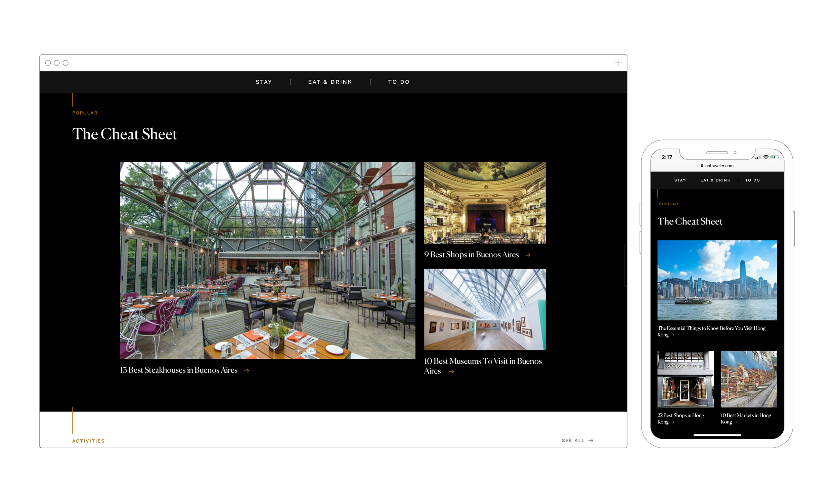The image size is (834, 504).
Task: Click the plus icon in browser frame
Action: point(618,63)
